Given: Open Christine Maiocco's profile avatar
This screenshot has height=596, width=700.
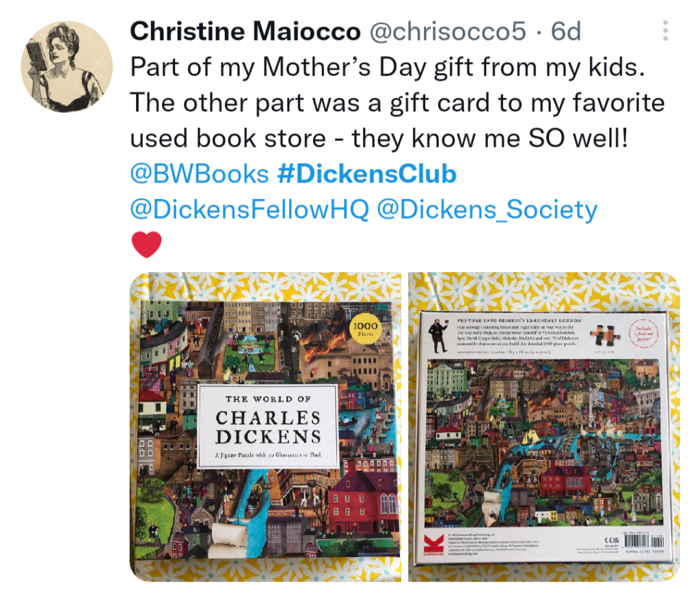Looking at the screenshot, I should (x=66, y=66).
